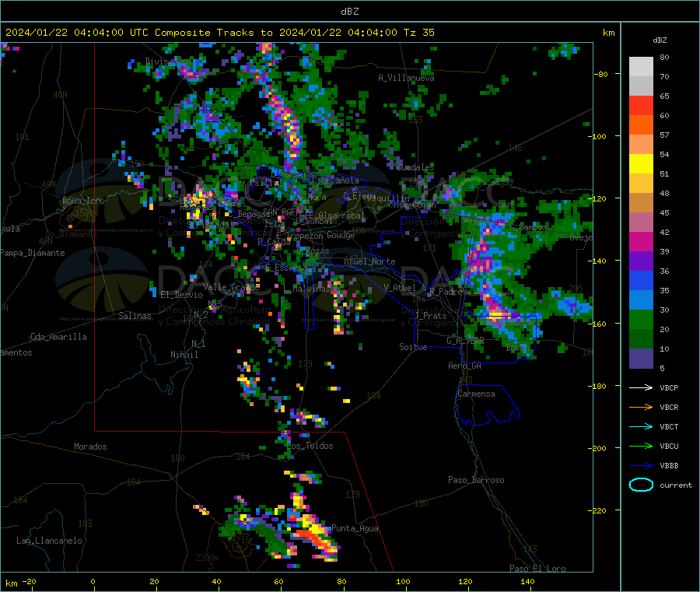Click the 'VBCP' legend label
The height and width of the screenshot is (592, 700).
(669, 387)
